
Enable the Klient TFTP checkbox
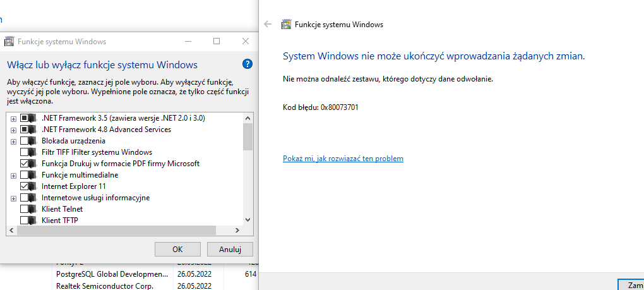[24, 220]
